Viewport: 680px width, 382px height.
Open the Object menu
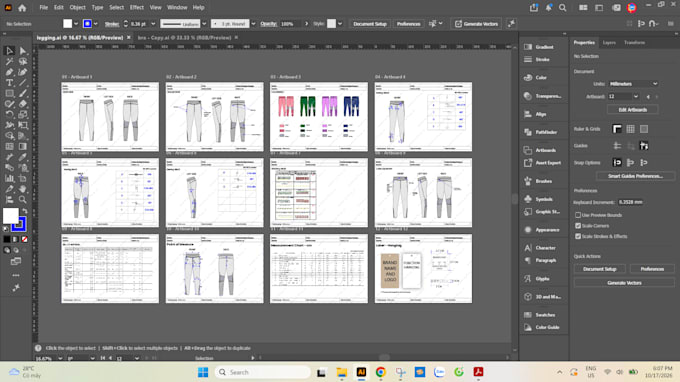tap(78, 7)
